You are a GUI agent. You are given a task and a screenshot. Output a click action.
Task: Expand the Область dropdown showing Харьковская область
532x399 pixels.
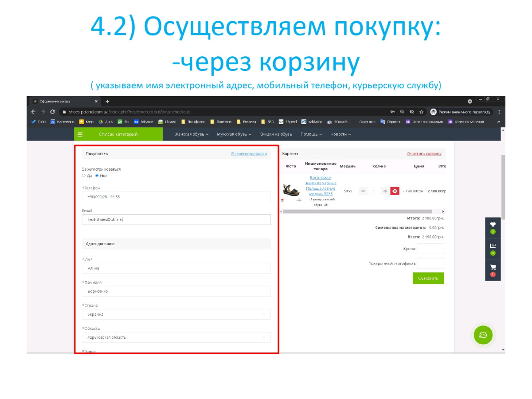pyautogui.click(x=176, y=337)
